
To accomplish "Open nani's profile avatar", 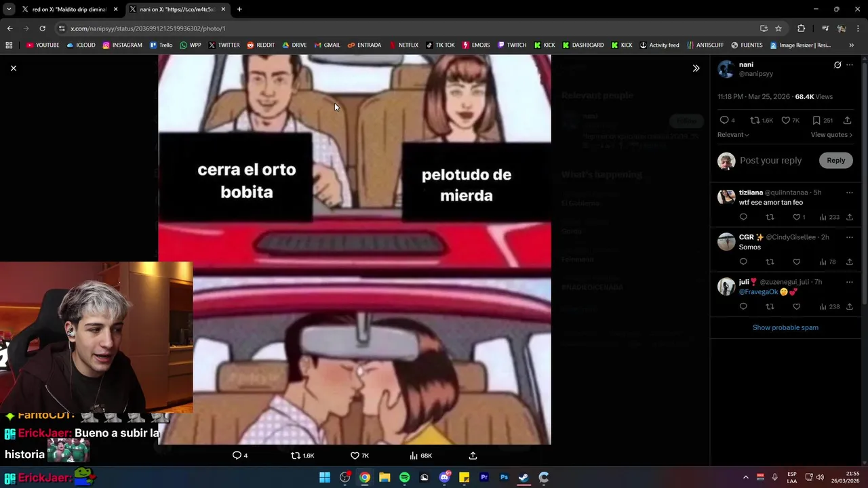I will (726, 69).
